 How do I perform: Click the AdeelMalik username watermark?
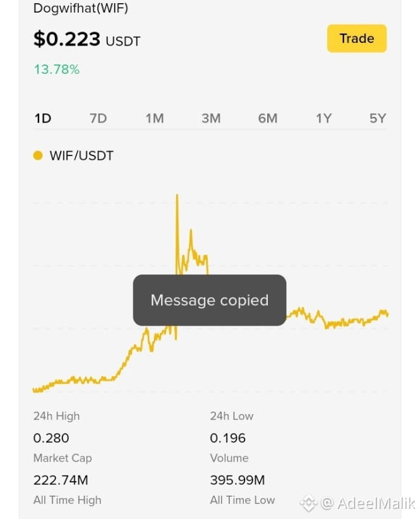(x=368, y=503)
